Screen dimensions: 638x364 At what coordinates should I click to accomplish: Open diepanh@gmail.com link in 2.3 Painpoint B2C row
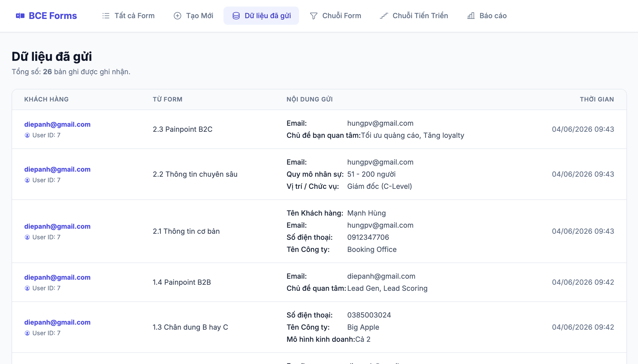[57, 124]
